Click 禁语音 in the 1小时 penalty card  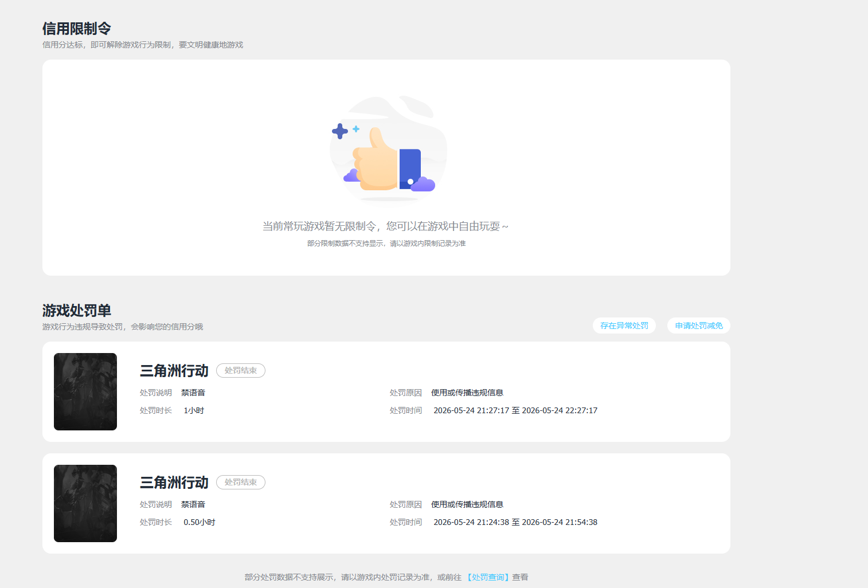(x=193, y=393)
